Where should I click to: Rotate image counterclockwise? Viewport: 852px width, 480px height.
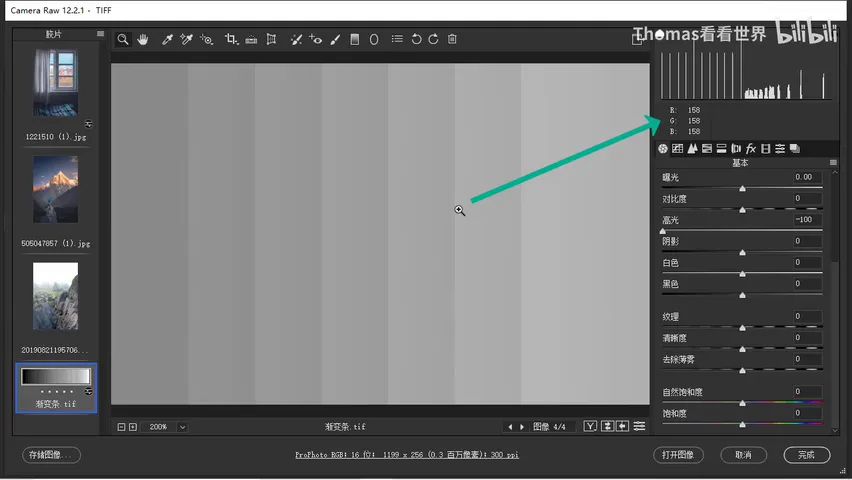(416, 39)
